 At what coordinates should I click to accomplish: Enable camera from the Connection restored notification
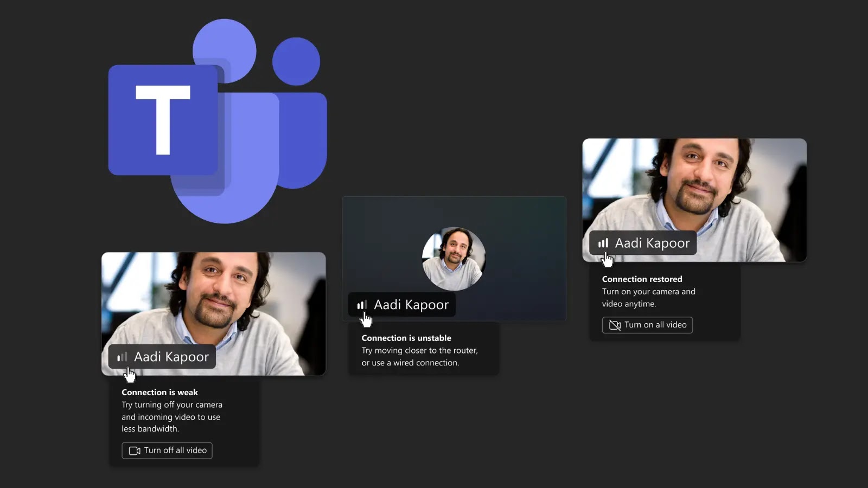click(x=647, y=325)
